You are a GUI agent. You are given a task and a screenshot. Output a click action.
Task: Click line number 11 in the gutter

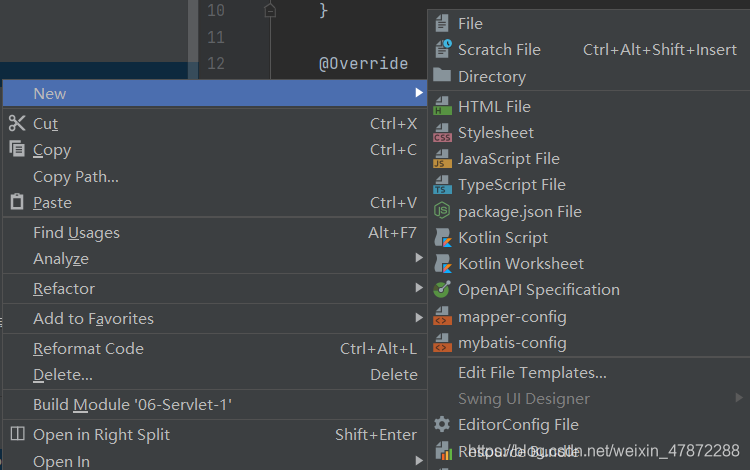click(216, 37)
